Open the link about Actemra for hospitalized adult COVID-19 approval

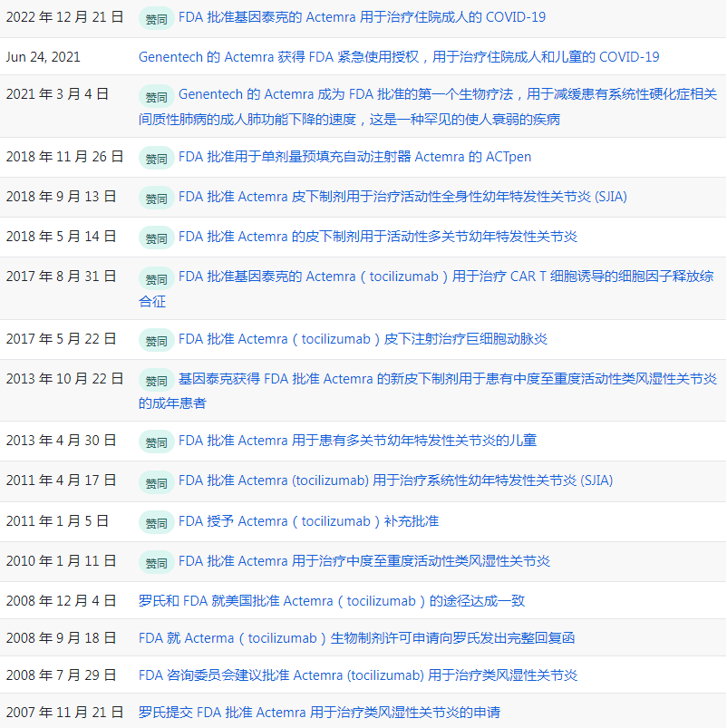point(362,17)
